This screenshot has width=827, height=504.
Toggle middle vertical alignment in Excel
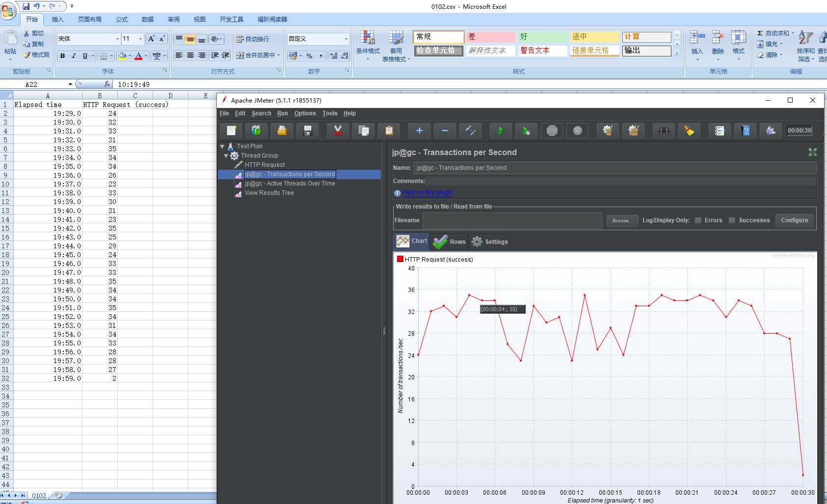190,39
